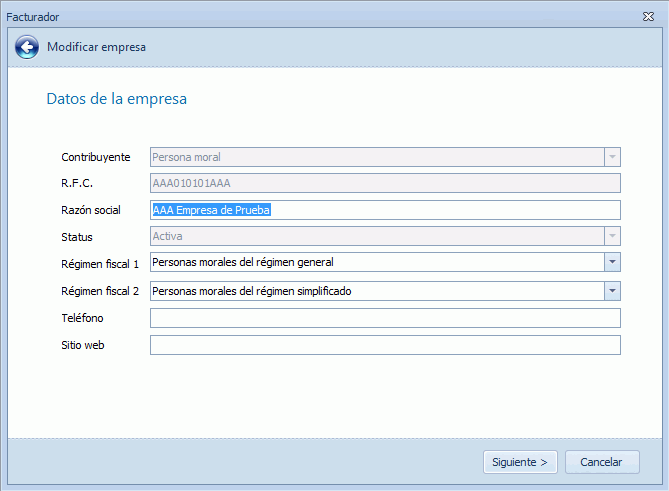This screenshot has width=669, height=491.
Task: Expand the Régimen fiscal 1 dropdown arrow
Action: [611, 262]
